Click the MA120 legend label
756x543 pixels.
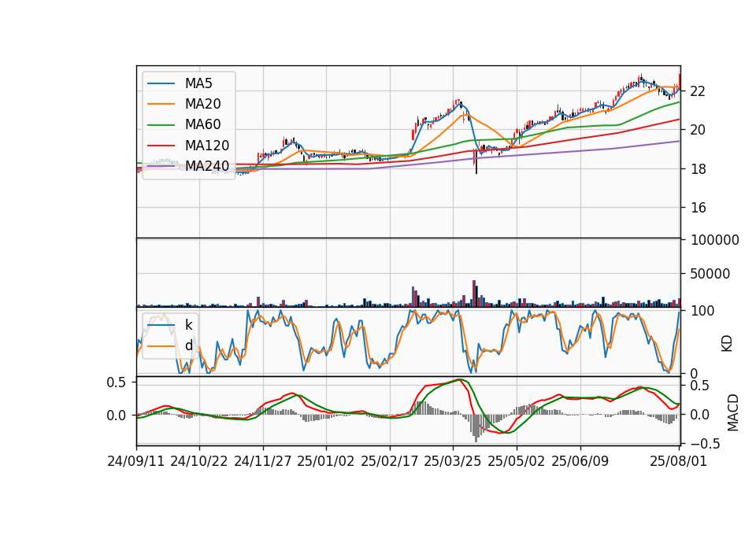point(207,146)
